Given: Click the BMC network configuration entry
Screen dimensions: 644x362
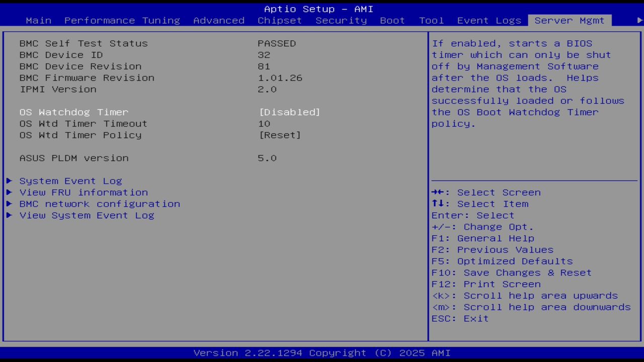Looking at the screenshot, I should 100,204.
